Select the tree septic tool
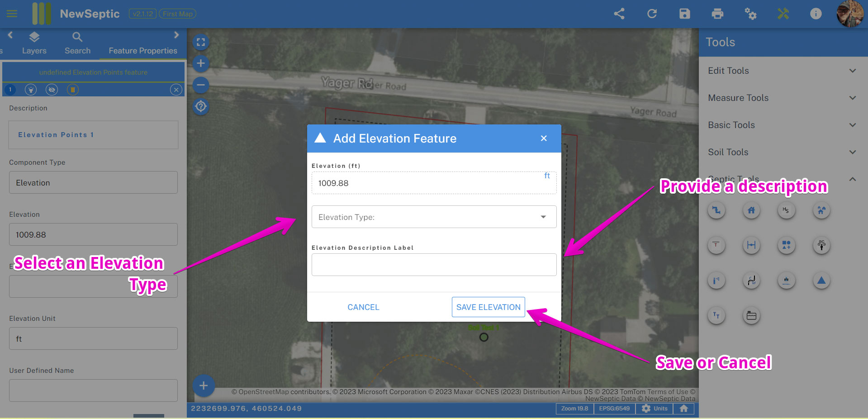This screenshot has width=868, height=419. 821,245
